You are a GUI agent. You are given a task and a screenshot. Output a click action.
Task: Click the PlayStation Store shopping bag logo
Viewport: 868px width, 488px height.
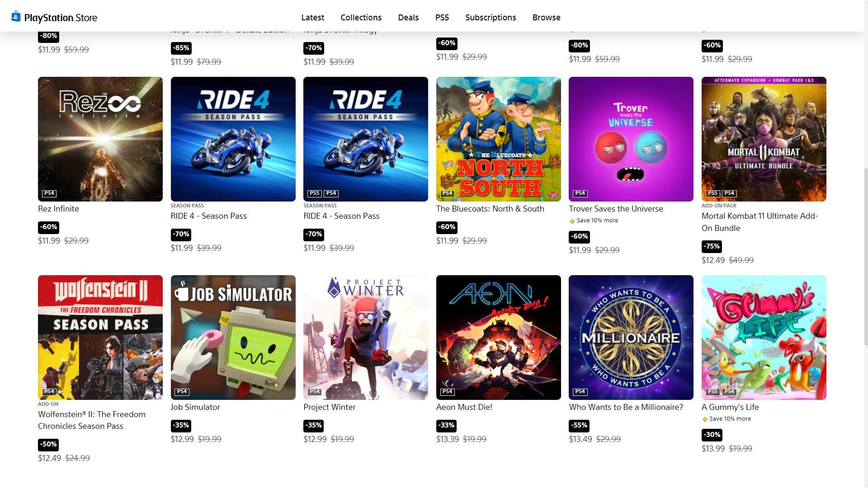pyautogui.click(x=16, y=16)
